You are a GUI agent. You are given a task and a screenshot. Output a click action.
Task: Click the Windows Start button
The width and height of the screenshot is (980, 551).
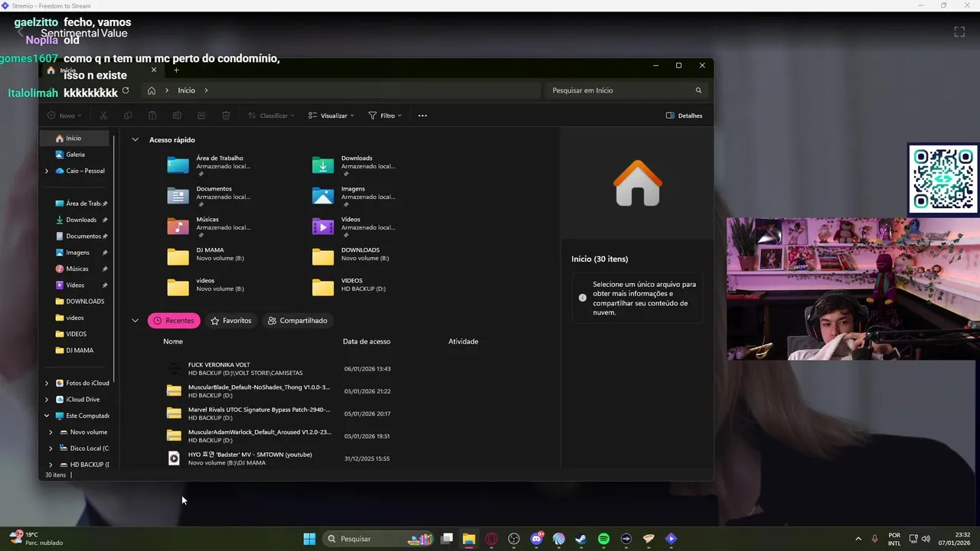tap(309, 539)
